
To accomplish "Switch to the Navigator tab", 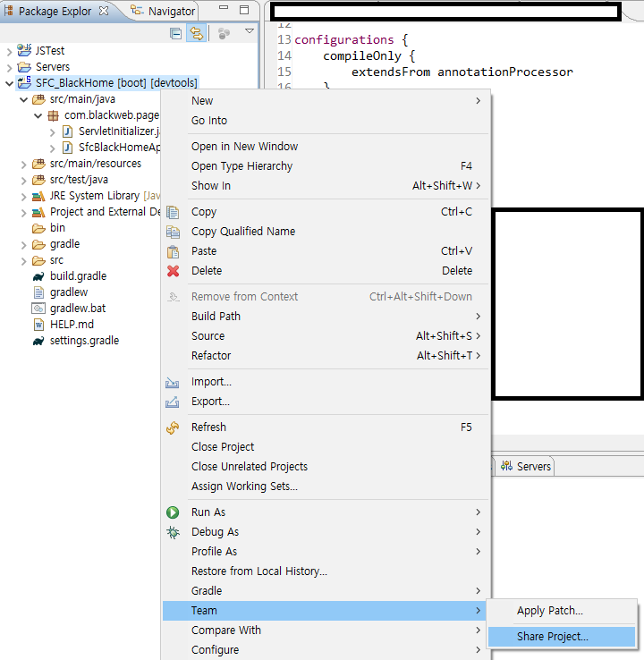I will (x=164, y=11).
